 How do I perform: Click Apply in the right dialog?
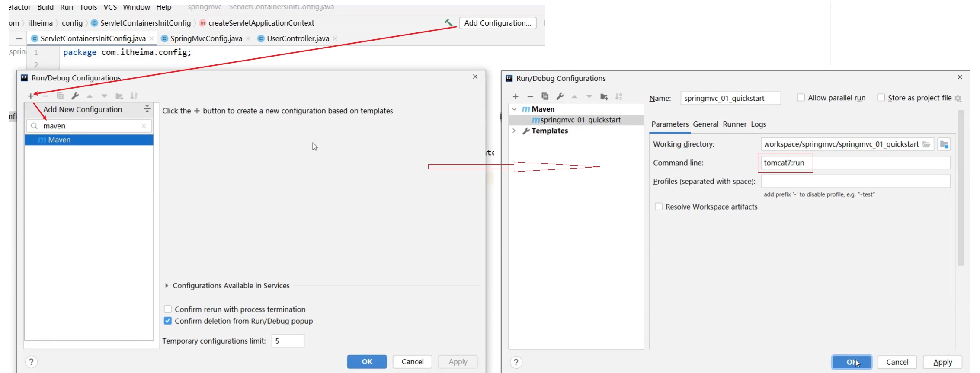[x=942, y=362]
